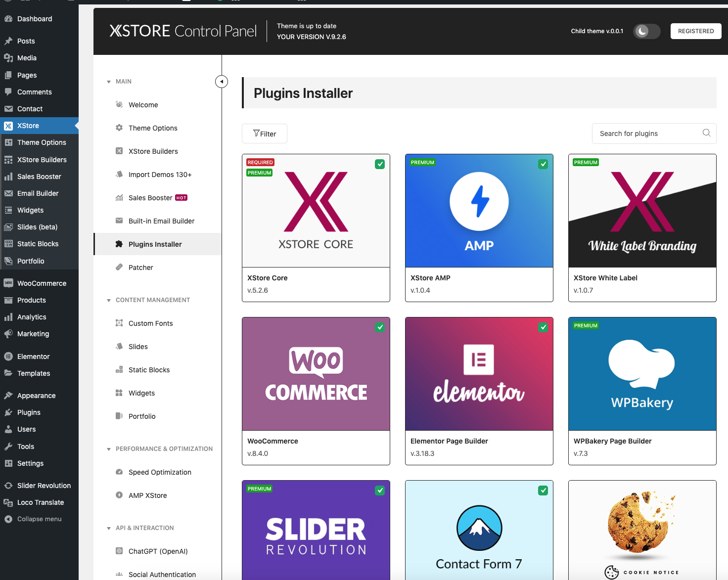Click the Products icon in sidebar
This screenshot has height=580, width=728.
8,300
